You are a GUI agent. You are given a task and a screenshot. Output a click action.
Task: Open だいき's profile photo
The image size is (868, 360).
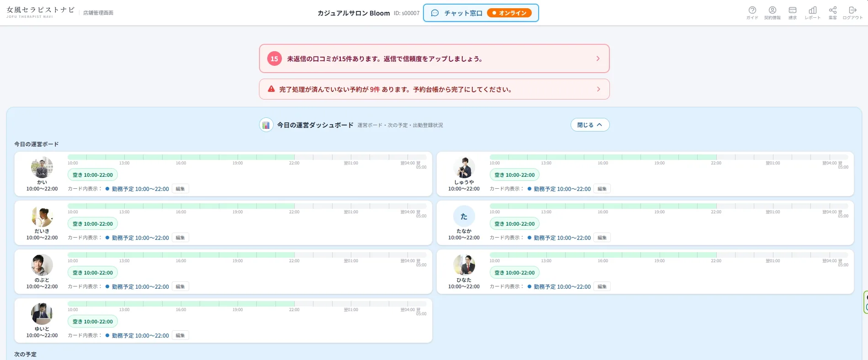(x=42, y=216)
